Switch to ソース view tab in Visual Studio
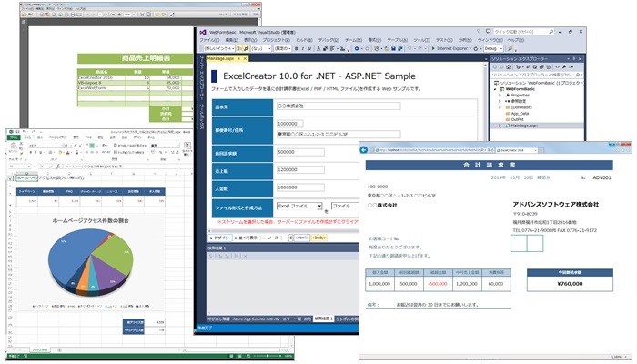637x364 pixels. pos(270,238)
